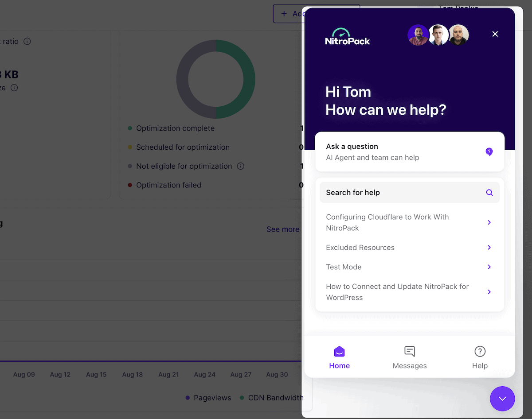
Task: Click the Aug 21 axis label
Action: (168, 375)
